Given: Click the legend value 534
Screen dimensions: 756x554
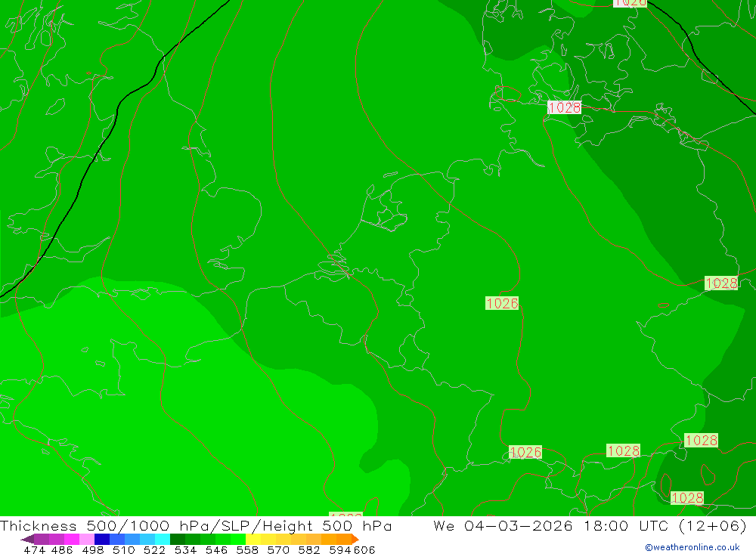Looking at the screenshot, I should tap(186, 550).
